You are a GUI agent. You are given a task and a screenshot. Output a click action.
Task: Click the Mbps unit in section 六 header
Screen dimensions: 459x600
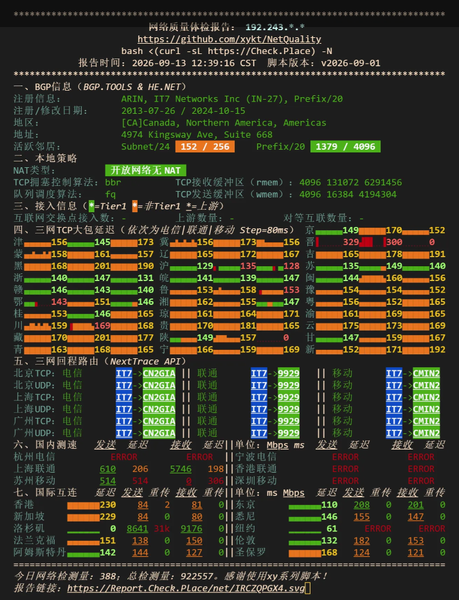pos(278,445)
